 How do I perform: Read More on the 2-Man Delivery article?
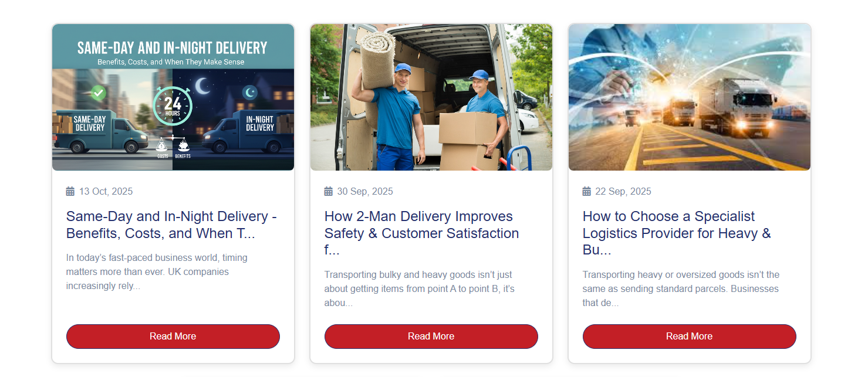click(431, 337)
